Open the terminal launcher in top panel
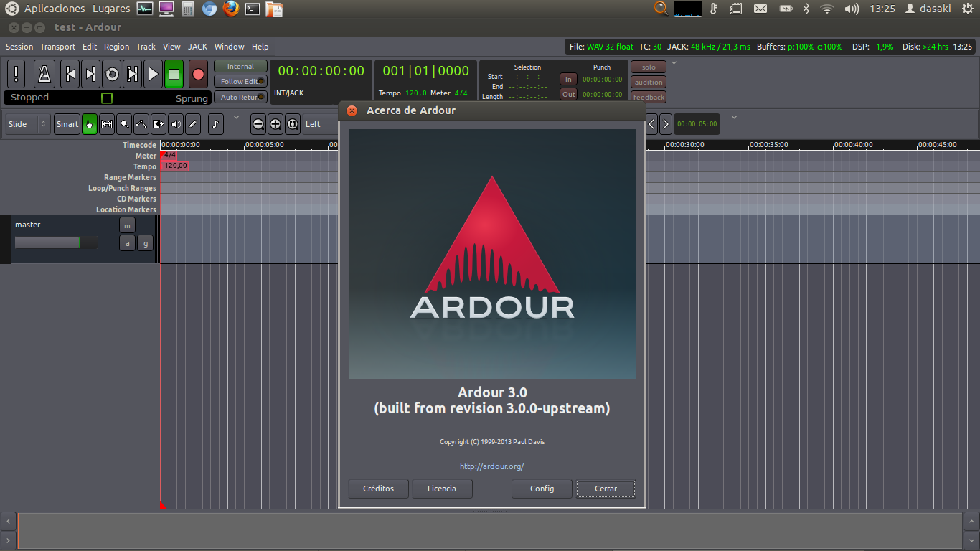 pyautogui.click(x=252, y=9)
